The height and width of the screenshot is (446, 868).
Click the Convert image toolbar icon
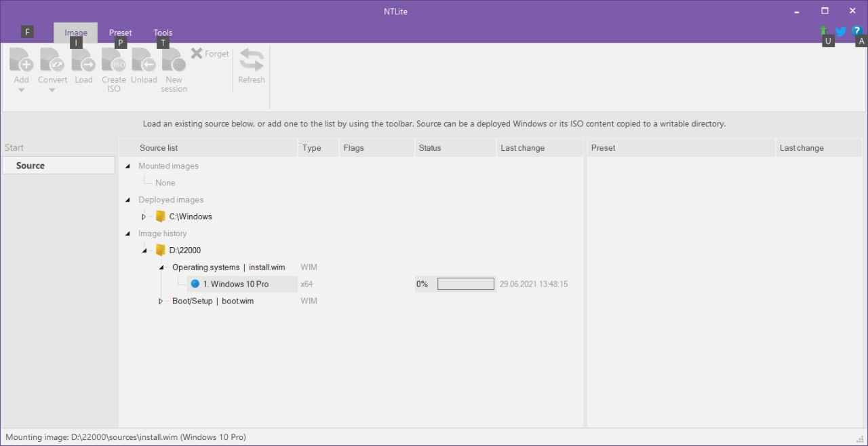[52, 60]
